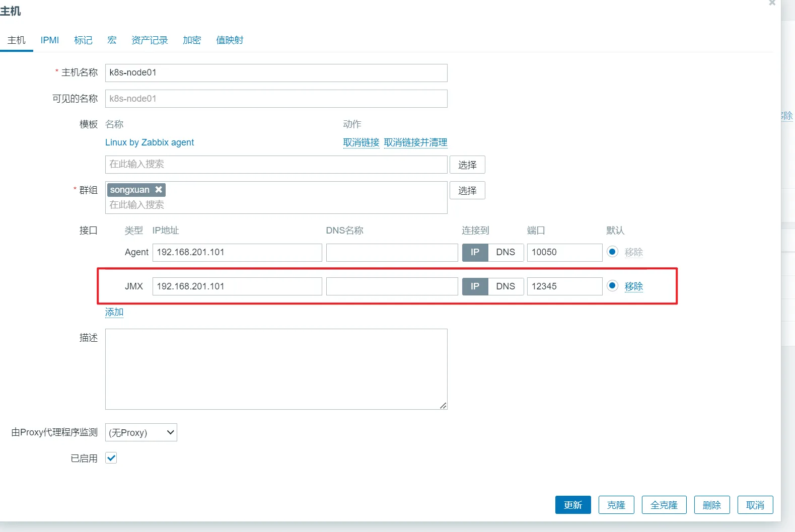Screen dimensions: 795x532
Task: Select default radio for JMX interface
Action: click(x=612, y=286)
